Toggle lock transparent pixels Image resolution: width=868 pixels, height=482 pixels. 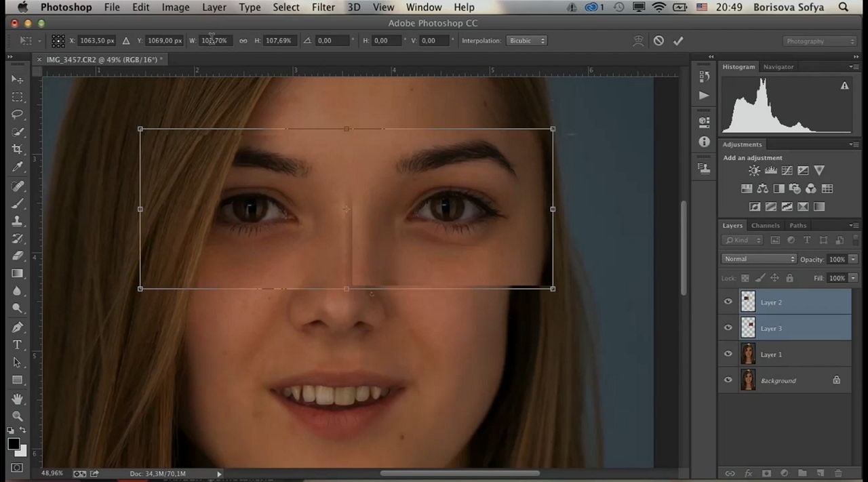point(745,278)
